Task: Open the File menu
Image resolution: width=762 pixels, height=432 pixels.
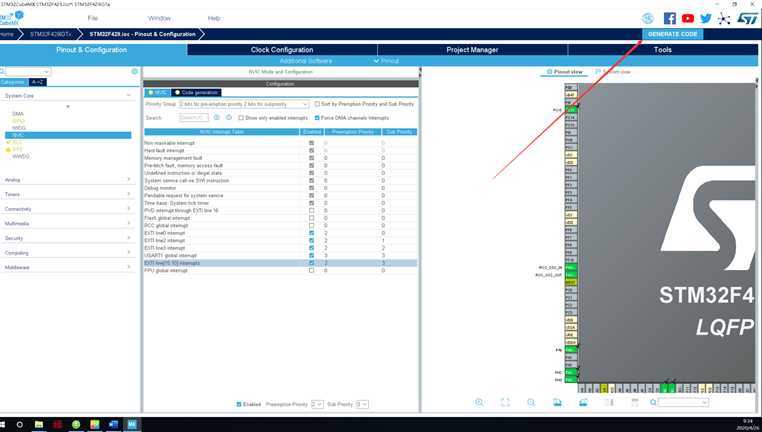Action: (92, 18)
